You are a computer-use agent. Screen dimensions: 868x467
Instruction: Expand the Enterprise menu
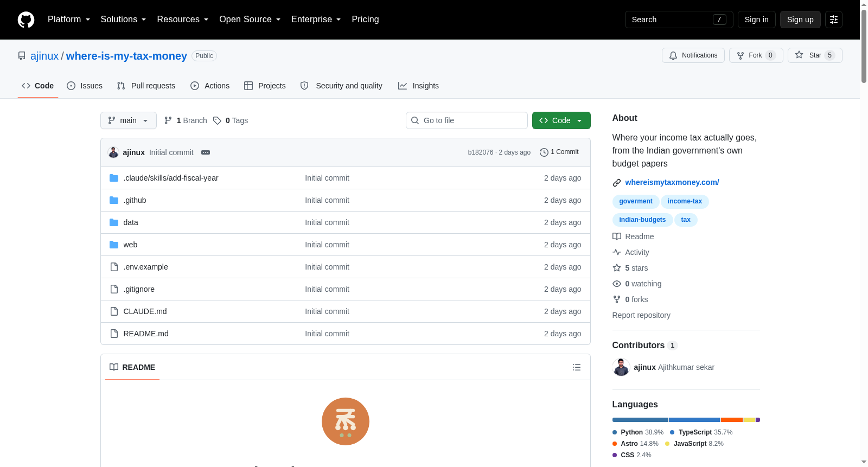click(316, 20)
